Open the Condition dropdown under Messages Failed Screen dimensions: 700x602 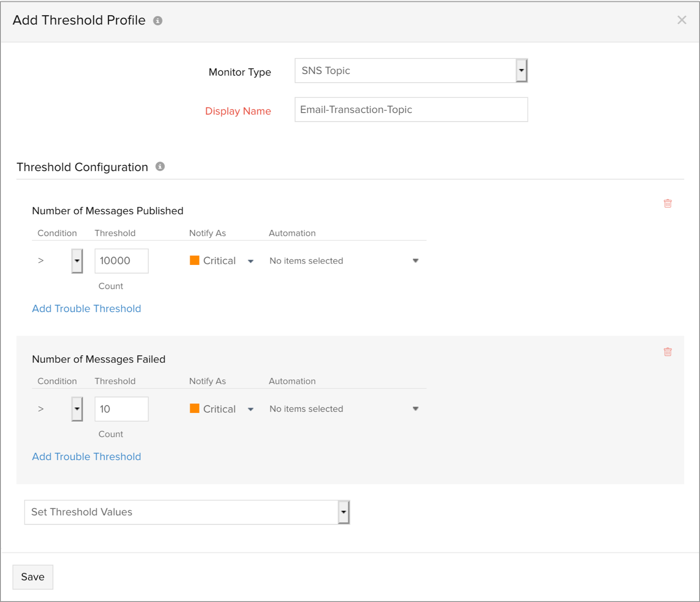point(77,408)
